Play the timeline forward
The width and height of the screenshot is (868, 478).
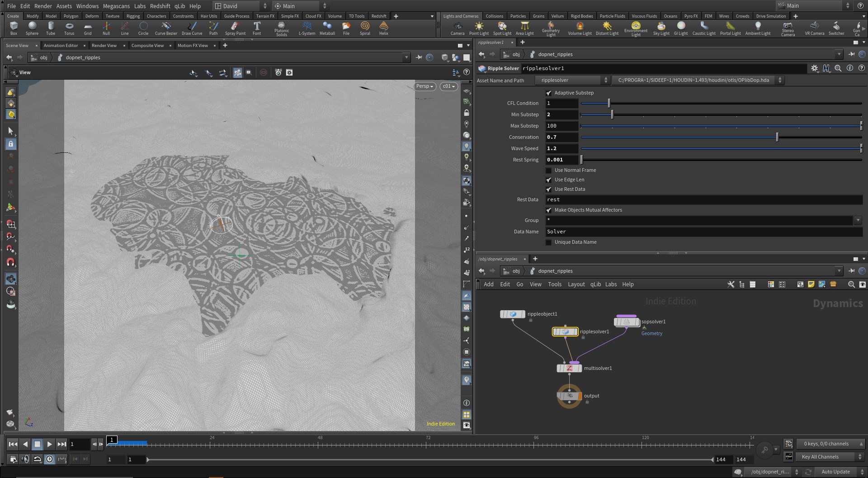49,444
